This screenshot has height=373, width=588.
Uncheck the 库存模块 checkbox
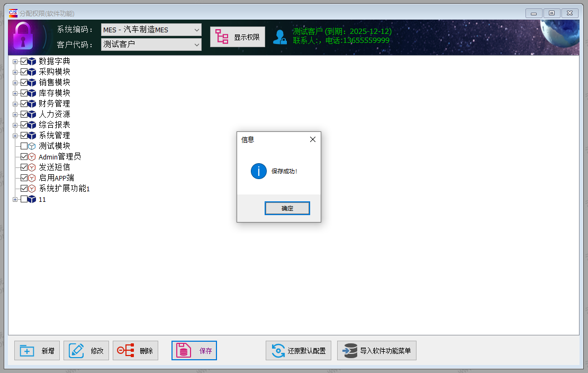24,93
